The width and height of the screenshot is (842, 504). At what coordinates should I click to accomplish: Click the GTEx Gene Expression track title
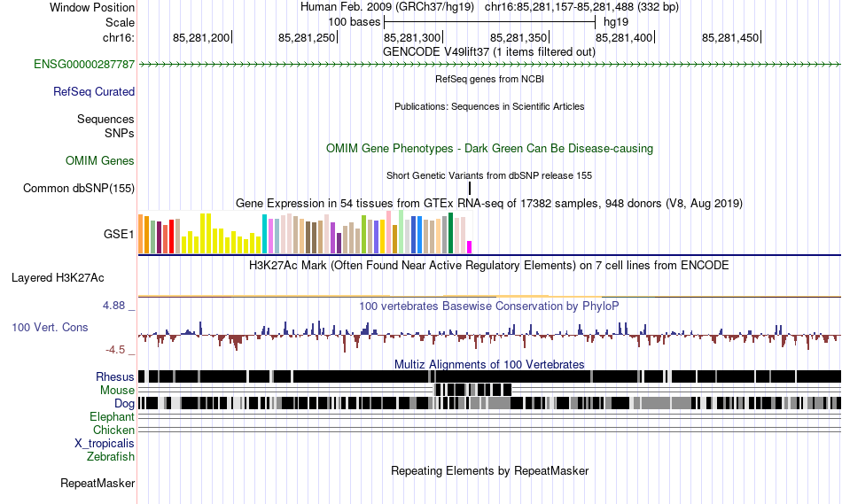tap(489, 204)
